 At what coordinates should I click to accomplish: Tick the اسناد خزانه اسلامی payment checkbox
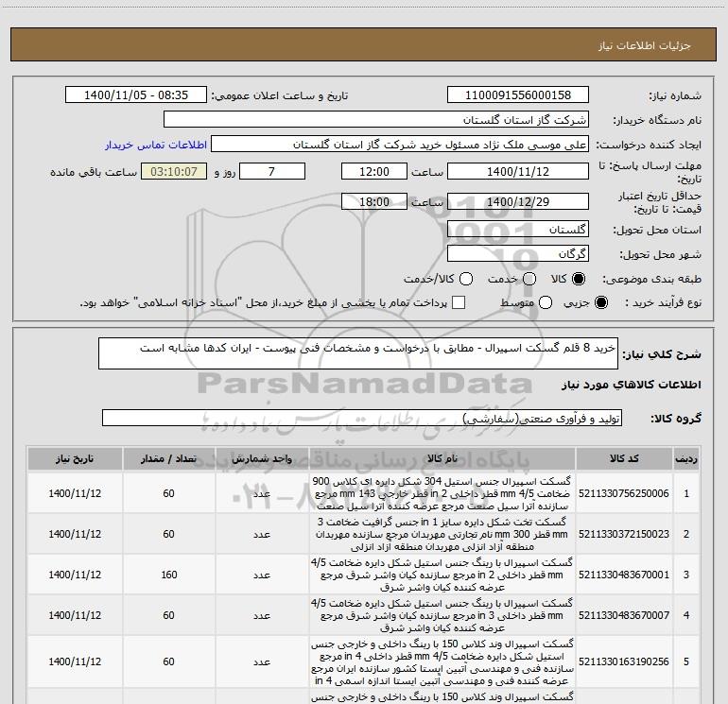point(459,302)
